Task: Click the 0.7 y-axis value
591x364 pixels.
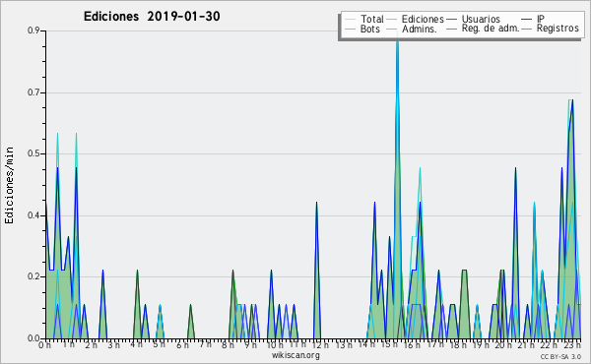Action: tap(33, 92)
